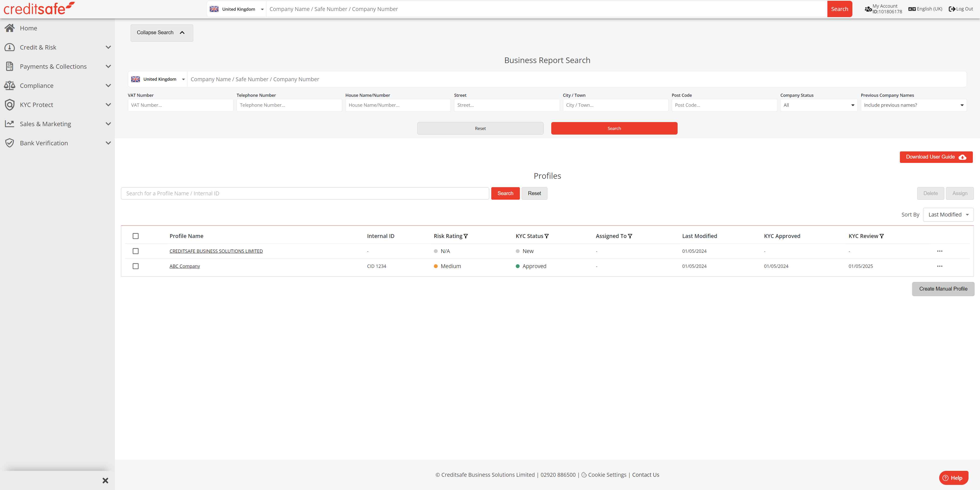The height and width of the screenshot is (490, 980).
Task: Click the Profiles Search button
Action: click(x=505, y=193)
